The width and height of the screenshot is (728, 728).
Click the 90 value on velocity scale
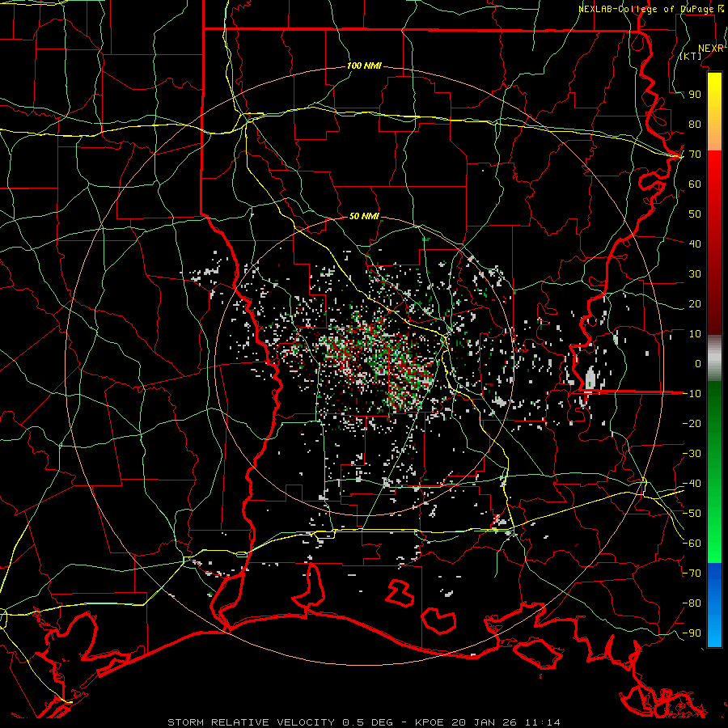pyautogui.click(x=695, y=95)
